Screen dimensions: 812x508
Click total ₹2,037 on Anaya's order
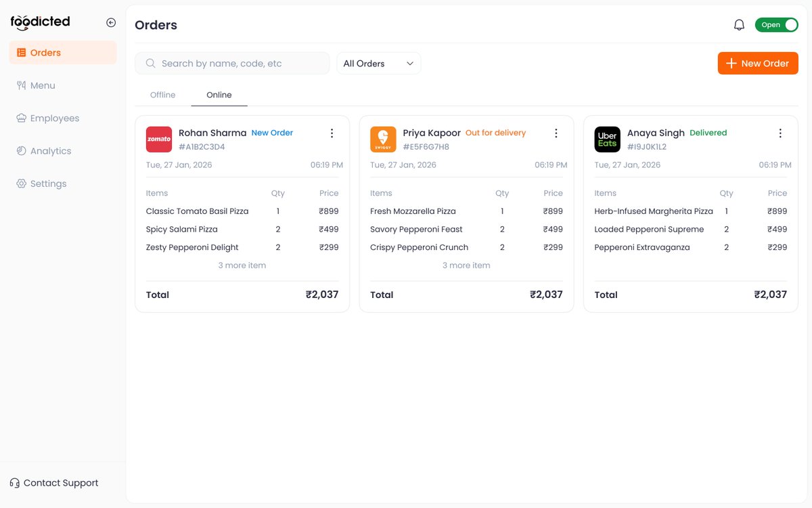[x=771, y=295]
